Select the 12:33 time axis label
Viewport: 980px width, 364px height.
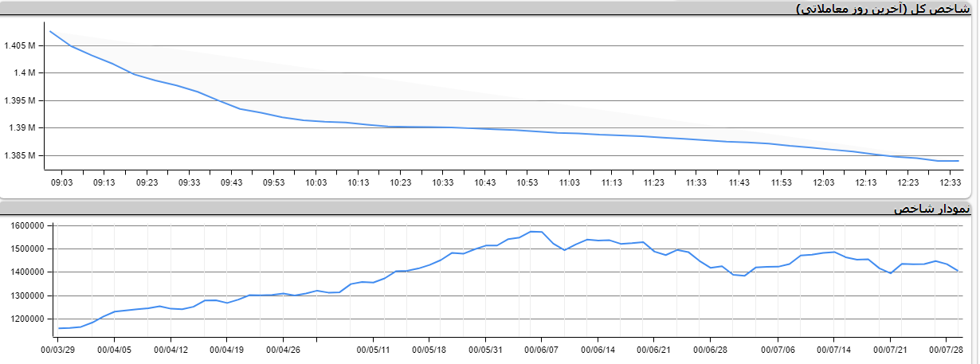(951, 182)
